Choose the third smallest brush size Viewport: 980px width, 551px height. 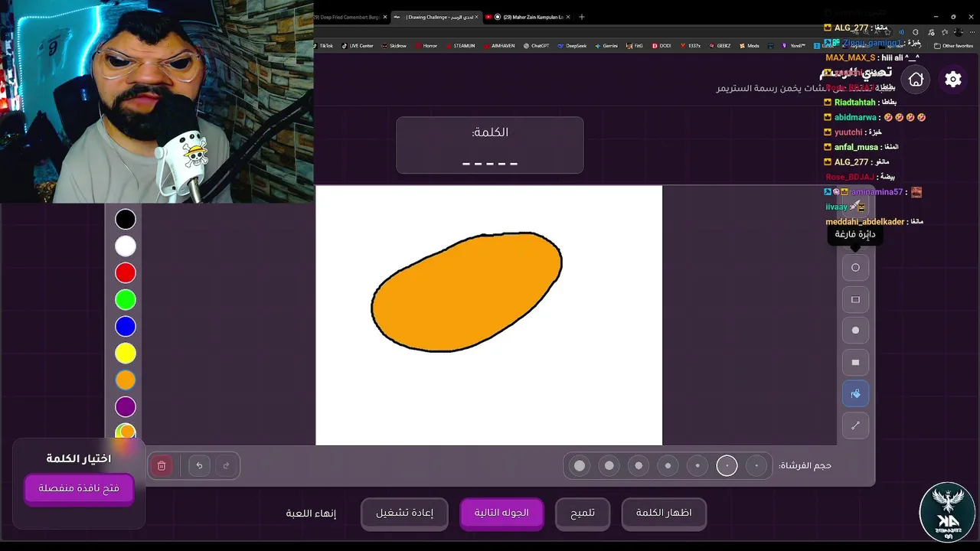(697, 465)
